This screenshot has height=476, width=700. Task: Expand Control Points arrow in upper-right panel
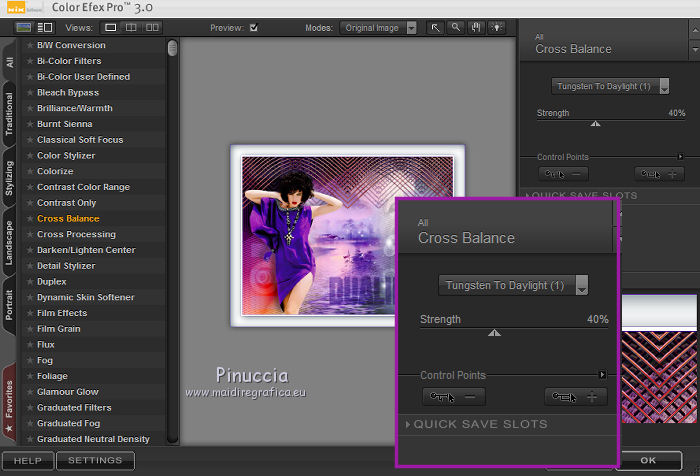pyautogui.click(x=680, y=157)
